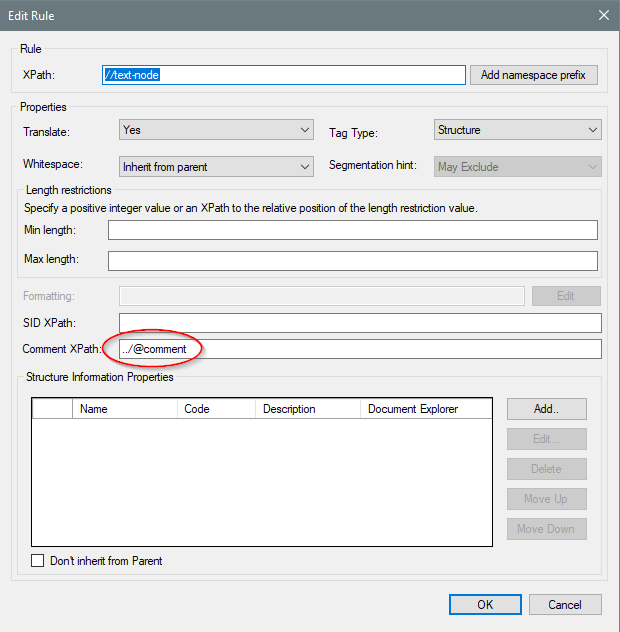The height and width of the screenshot is (632, 620).
Task: Click the Cancel button
Action: pos(565,605)
